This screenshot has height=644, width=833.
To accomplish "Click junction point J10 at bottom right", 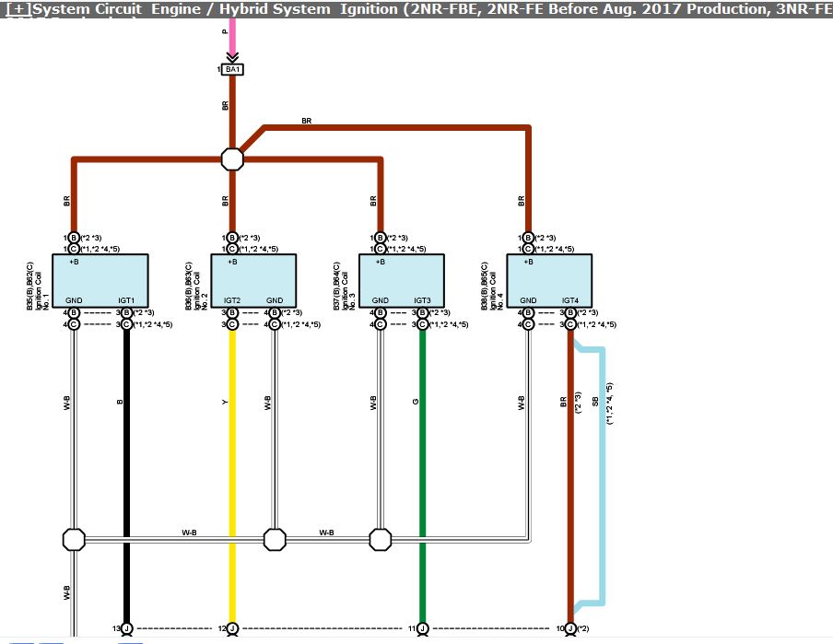I will [x=569, y=628].
